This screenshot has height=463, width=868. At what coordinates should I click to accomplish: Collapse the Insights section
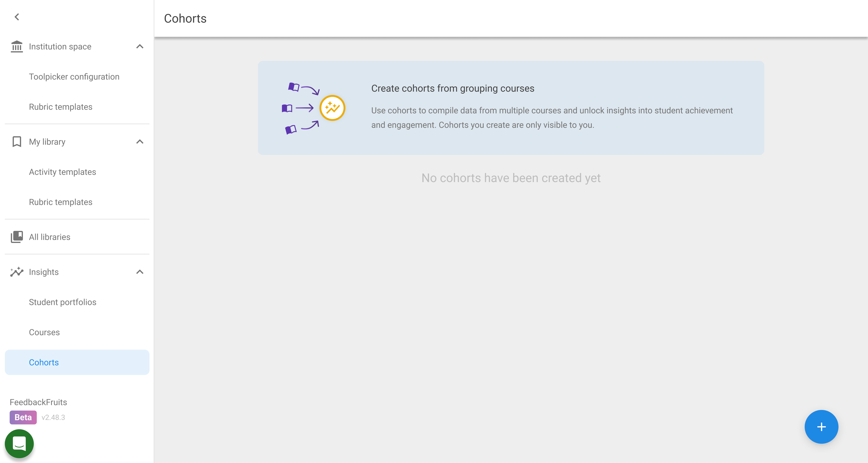[x=140, y=272]
